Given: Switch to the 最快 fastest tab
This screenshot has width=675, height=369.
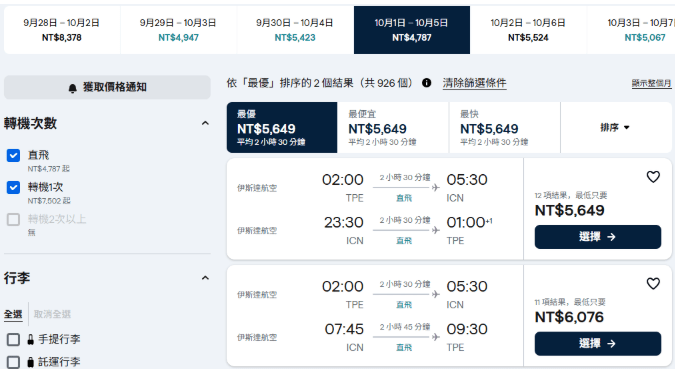Looking at the screenshot, I should [x=504, y=127].
